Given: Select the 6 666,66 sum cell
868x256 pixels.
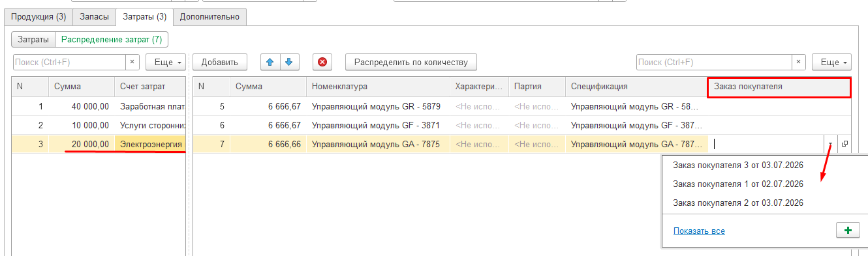Looking at the screenshot, I should point(268,144).
